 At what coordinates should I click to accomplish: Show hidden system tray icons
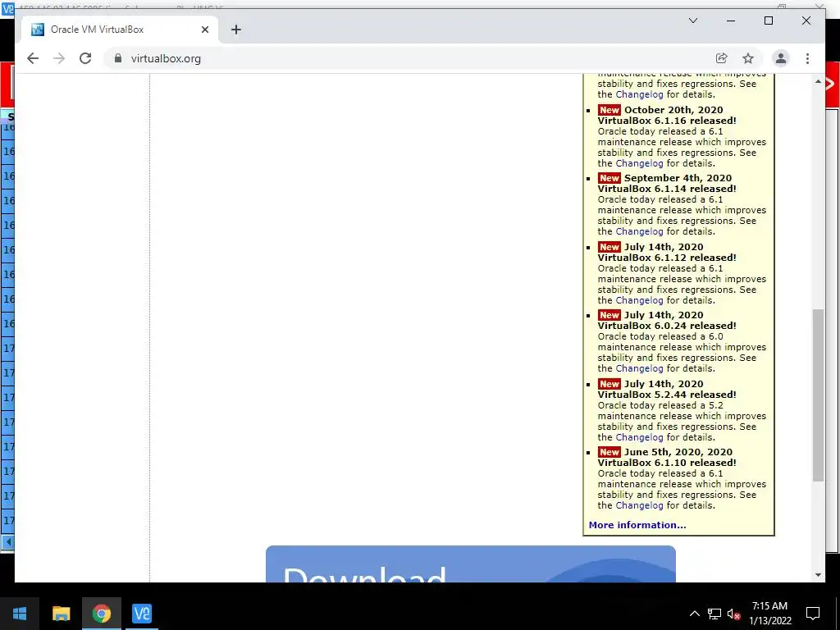tap(694, 614)
